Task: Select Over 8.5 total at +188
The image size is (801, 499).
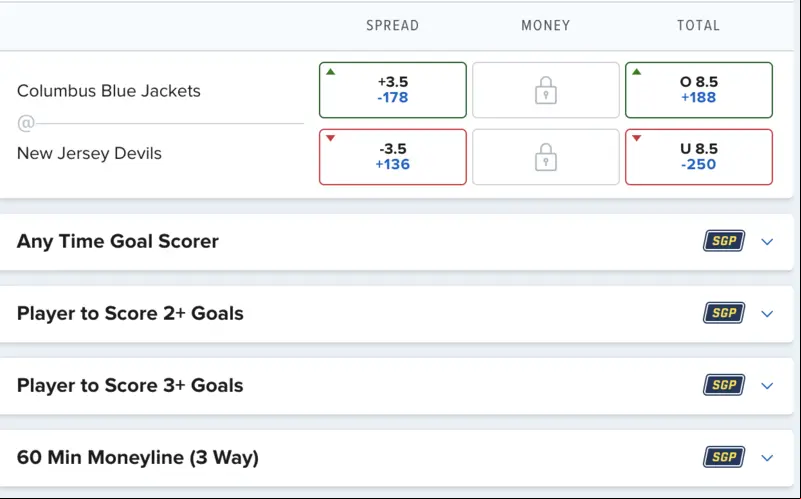Action: 699,90
